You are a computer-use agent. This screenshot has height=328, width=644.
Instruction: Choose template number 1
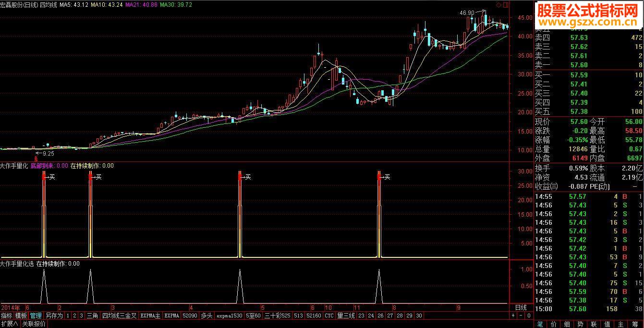pos(68,316)
